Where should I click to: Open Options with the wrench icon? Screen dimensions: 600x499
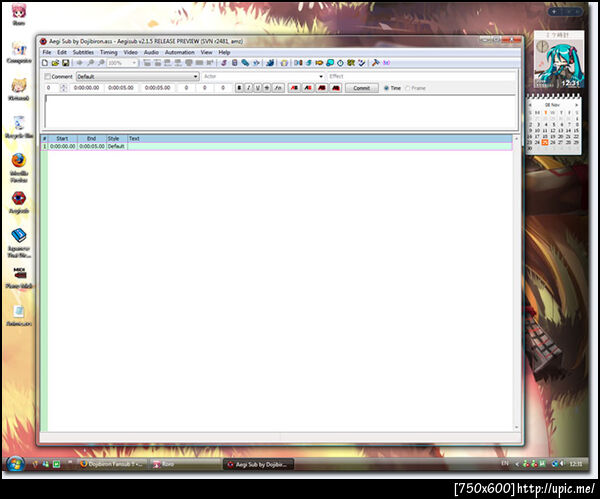point(375,63)
